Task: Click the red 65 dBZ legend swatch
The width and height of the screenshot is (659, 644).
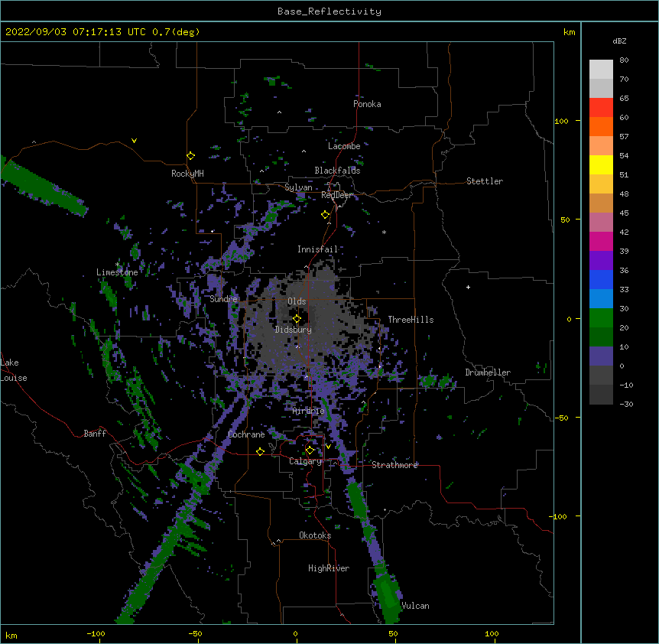Action: [x=601, y=108]
